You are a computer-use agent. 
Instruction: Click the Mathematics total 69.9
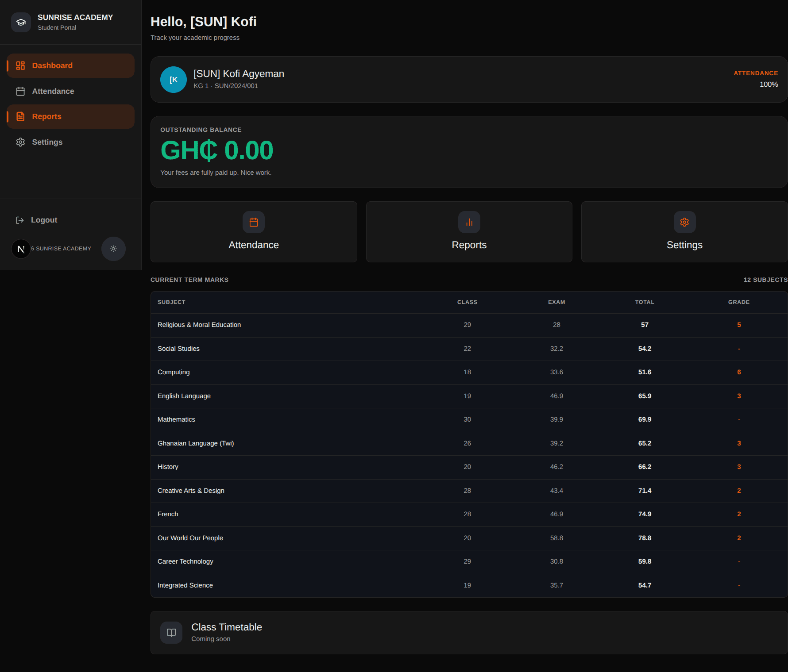tap(645, 419)
